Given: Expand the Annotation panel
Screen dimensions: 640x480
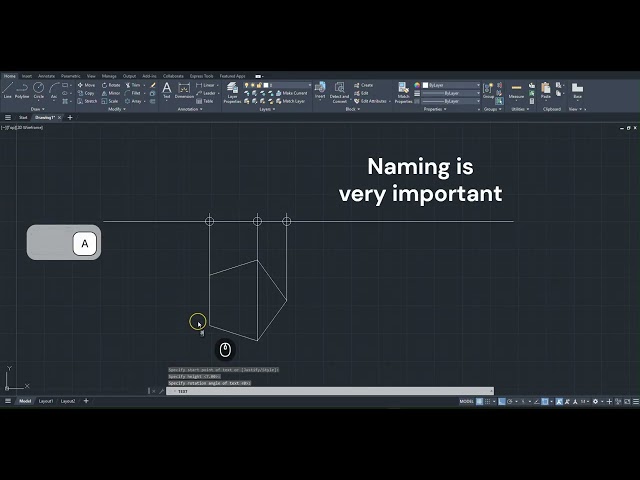Looking at the screenshot, I should coord(190,109).
